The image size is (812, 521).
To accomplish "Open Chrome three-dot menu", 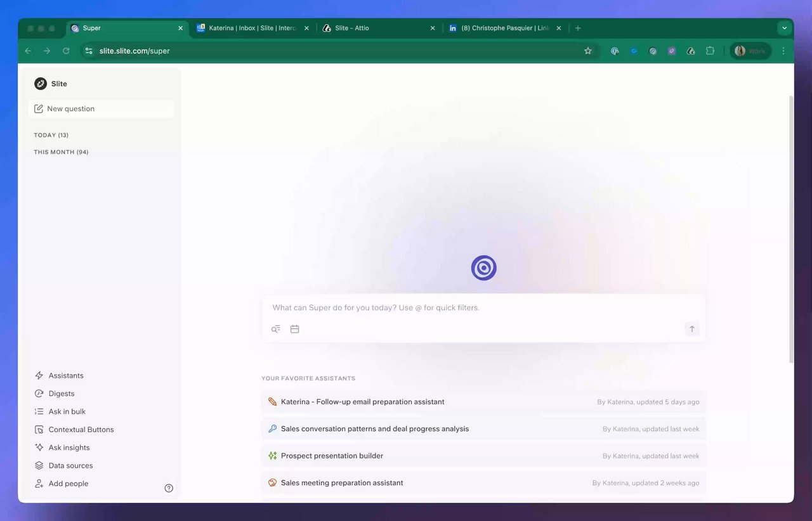I will [x=783, y=51].
